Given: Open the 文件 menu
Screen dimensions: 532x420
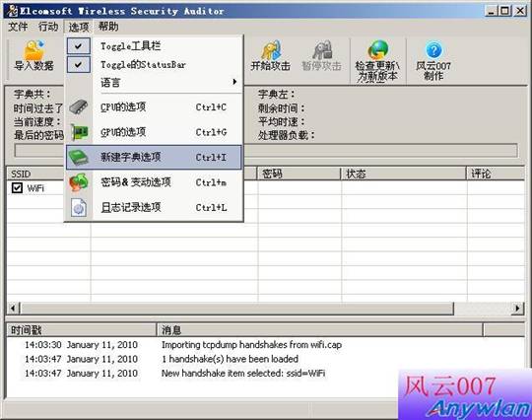Looking at the screenshot, I should coord(18,27).
